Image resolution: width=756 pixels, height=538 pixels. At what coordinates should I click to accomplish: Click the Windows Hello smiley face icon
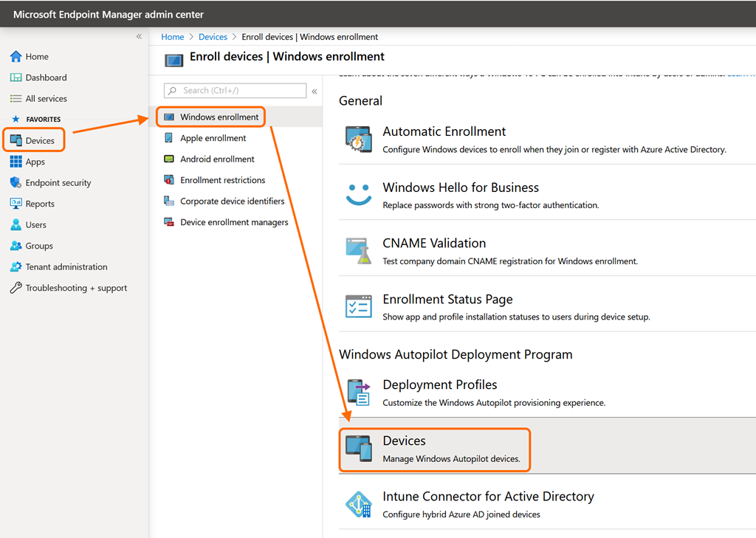click(359, 195)
